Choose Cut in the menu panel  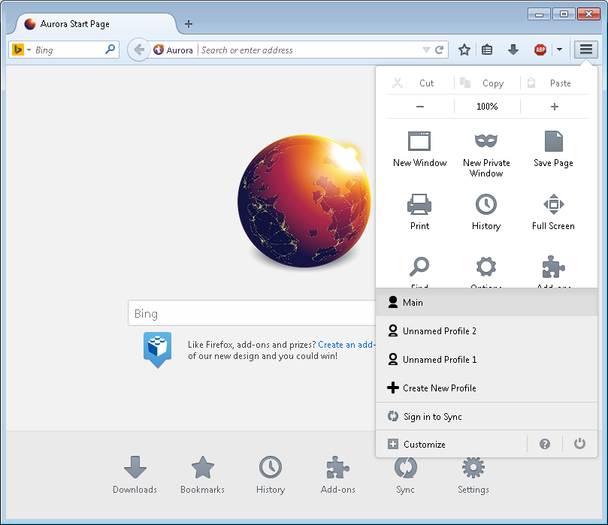420,83
